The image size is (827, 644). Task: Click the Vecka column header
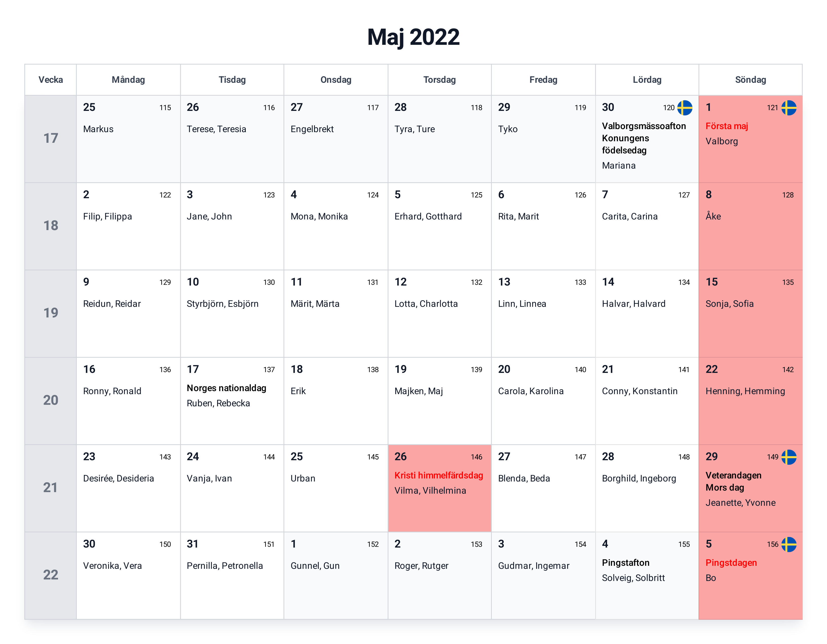[51, 80]
